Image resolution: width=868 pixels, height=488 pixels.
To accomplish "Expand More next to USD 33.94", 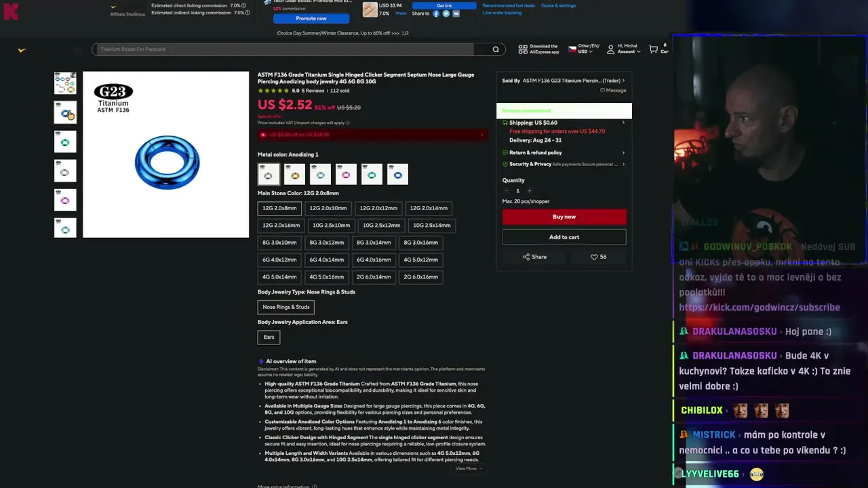I will pos(401,13).
